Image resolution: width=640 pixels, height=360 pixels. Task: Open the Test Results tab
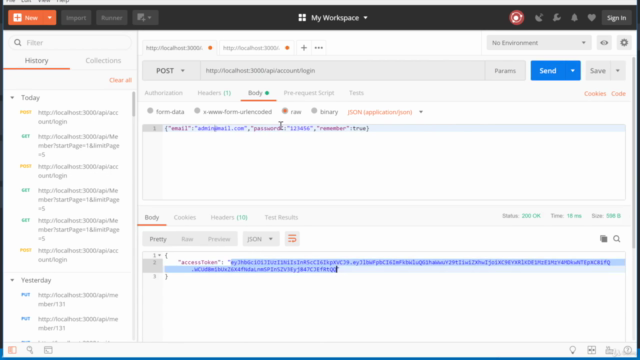point(281,218)
